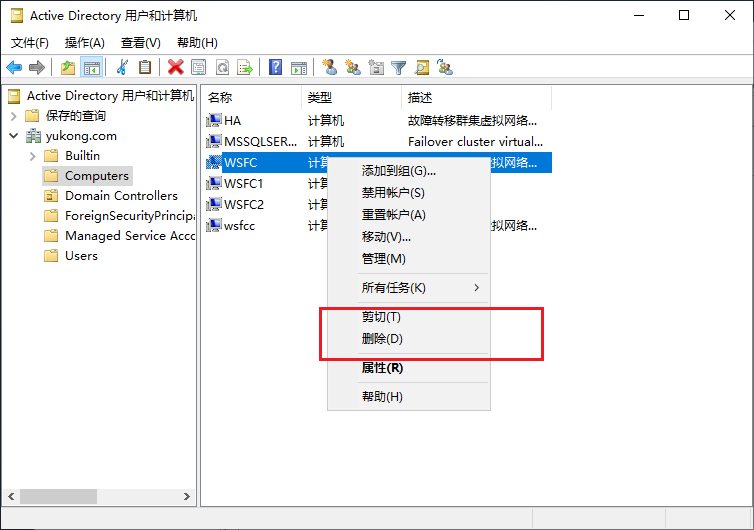
Task: Click the scissors cut toolbar icon
Action: (x=122, y=67)
